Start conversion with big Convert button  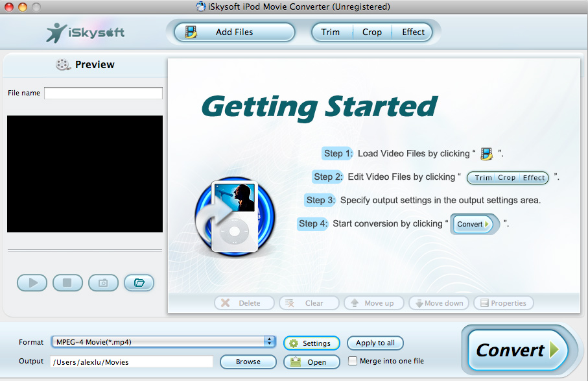pos(518,350)
